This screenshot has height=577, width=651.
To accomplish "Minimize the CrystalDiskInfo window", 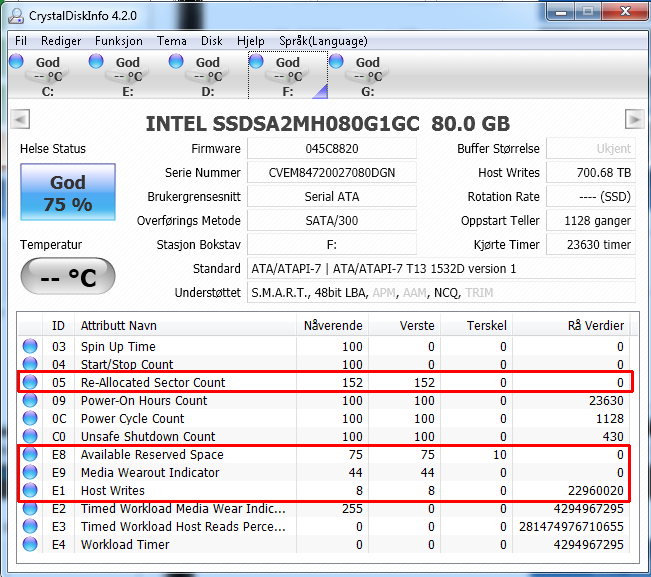I will click(x=561, y=12).
